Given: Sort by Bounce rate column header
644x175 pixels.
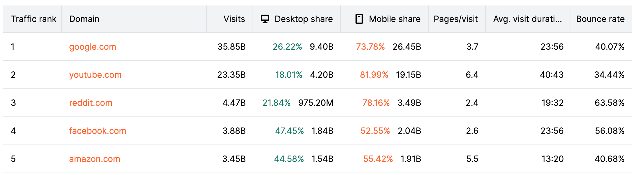Looking at the screenshot, I should click(600, 19).
